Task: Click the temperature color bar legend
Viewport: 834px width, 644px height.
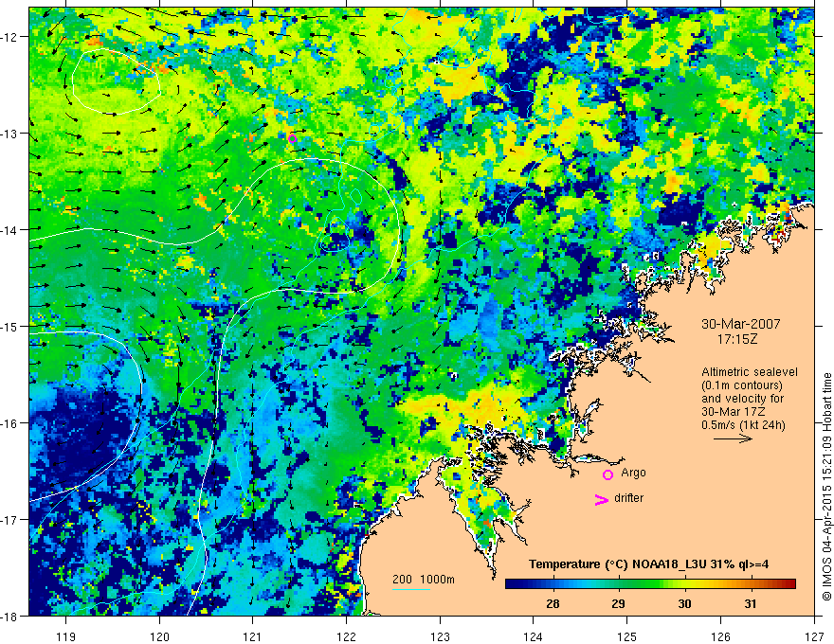Action: 650,584
